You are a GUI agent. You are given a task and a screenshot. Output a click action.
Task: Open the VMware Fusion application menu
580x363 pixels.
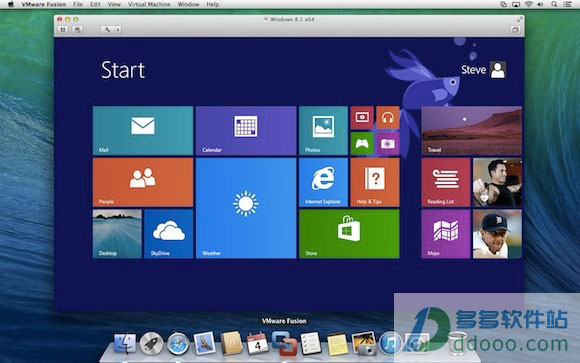click(44, 4)
